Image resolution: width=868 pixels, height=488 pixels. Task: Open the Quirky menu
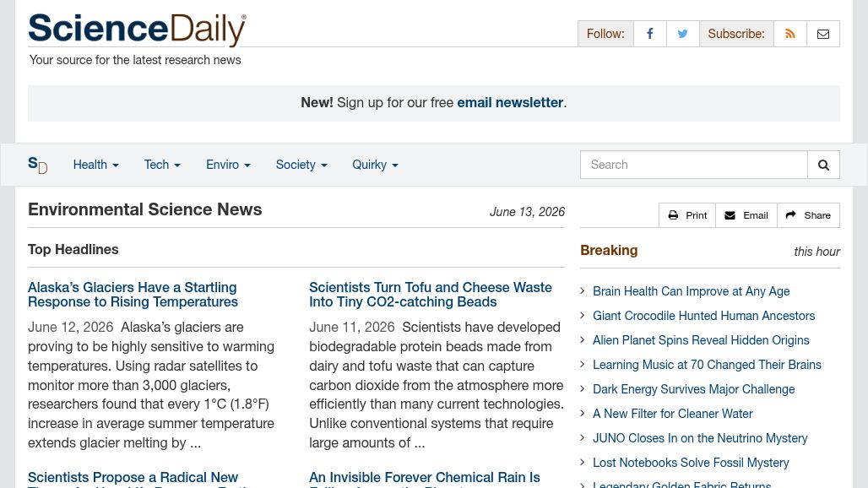(376, 165)
